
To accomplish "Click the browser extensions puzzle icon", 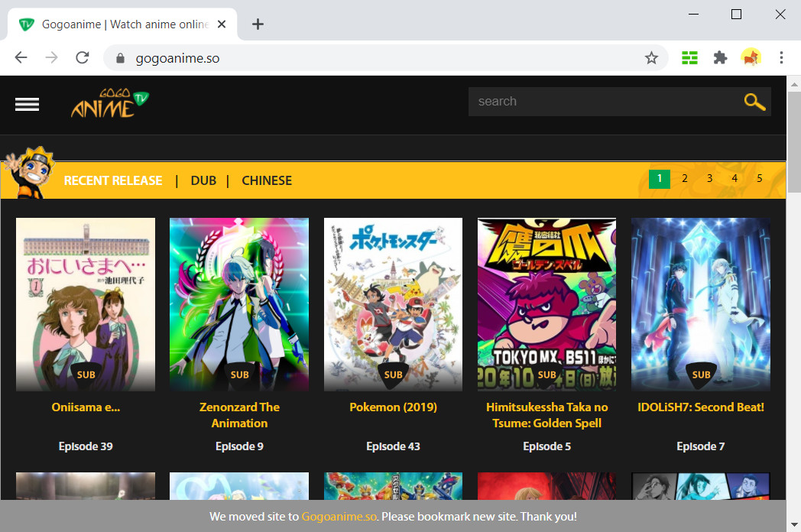I will pyautogui.click(x=720, y=57).
